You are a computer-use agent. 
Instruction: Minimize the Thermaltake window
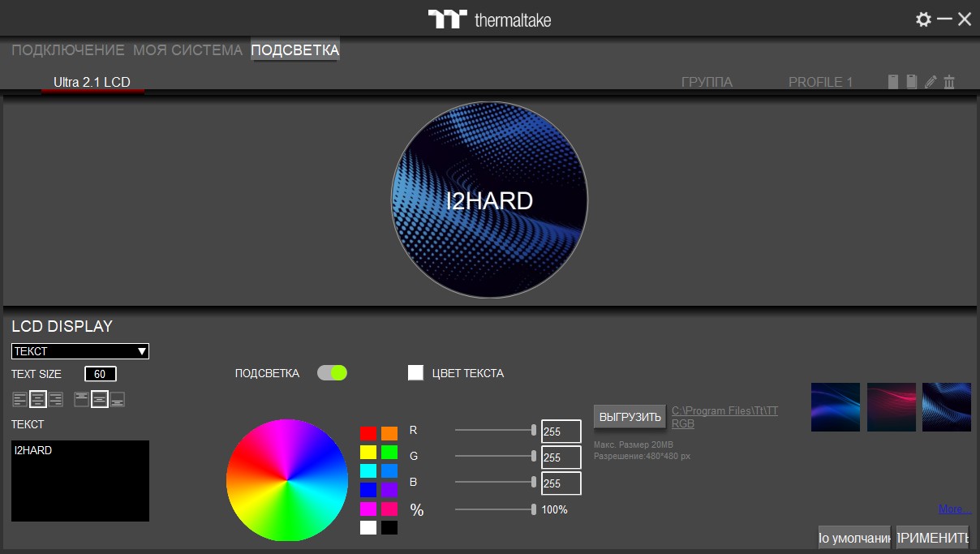944,19
